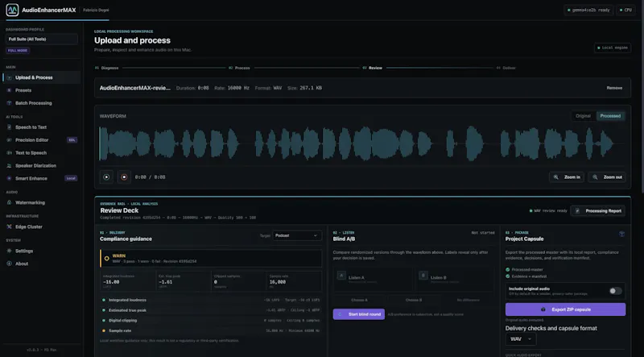Click the "-16.00" integrated loudness value
Screen dimensions: 644x357
(x=111, y=282)
